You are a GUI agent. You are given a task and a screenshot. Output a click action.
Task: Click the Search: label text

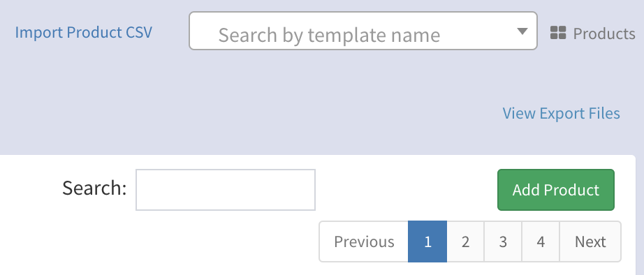[x=94, y=188]
